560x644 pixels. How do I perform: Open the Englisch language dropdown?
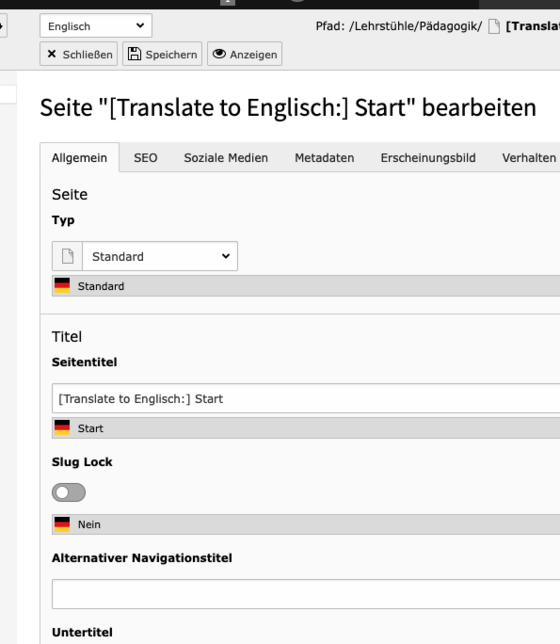pos(96,26)
